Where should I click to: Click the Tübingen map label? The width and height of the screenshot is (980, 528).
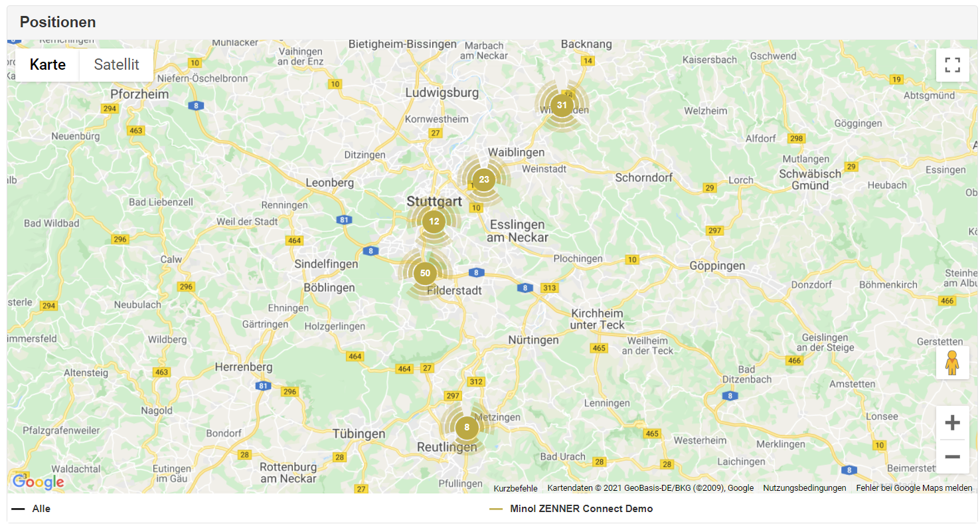click(x=359, y=434)
